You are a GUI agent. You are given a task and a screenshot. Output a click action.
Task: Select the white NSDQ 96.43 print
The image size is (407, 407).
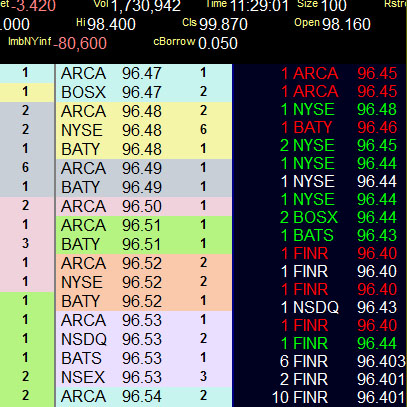coord(339,307)
